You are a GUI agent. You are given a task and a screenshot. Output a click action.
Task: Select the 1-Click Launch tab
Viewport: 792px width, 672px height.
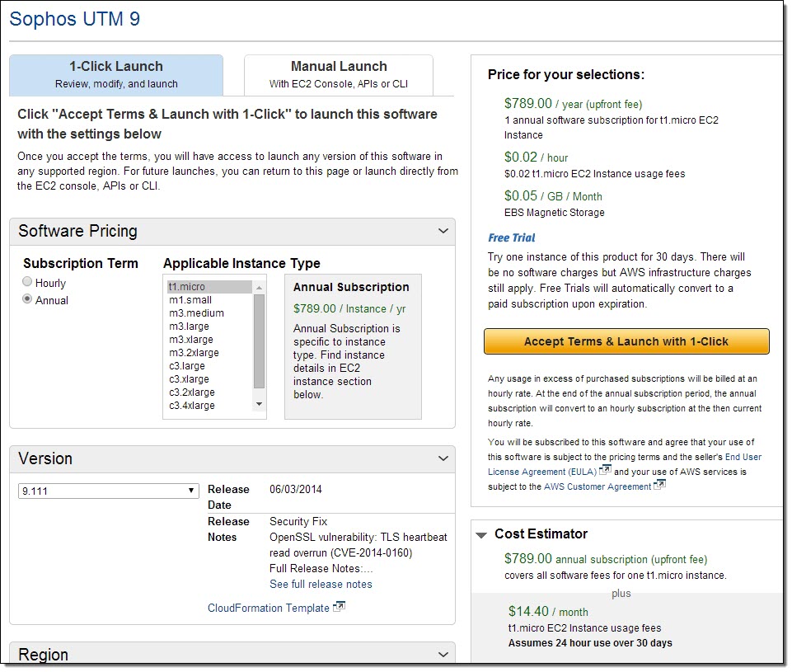116,74
